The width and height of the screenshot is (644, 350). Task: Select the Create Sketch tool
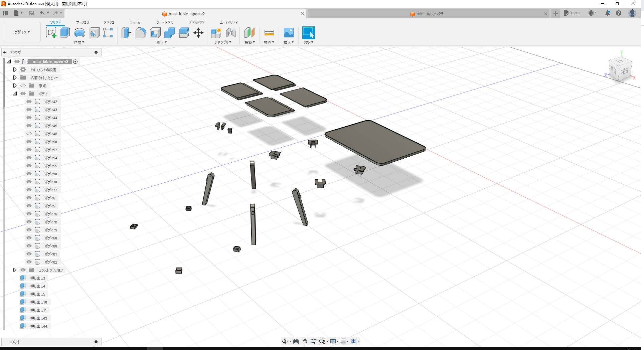51,32
